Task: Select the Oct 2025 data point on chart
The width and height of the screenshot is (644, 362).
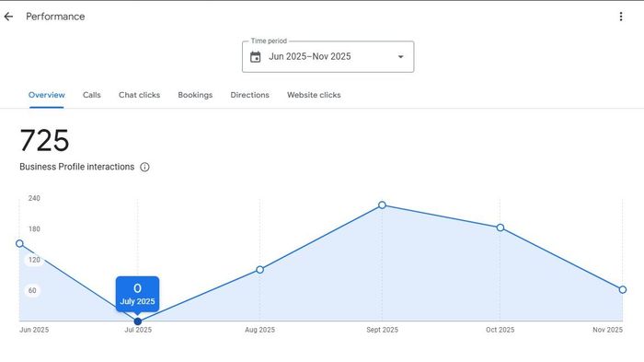Action: (x=500, y=228)
